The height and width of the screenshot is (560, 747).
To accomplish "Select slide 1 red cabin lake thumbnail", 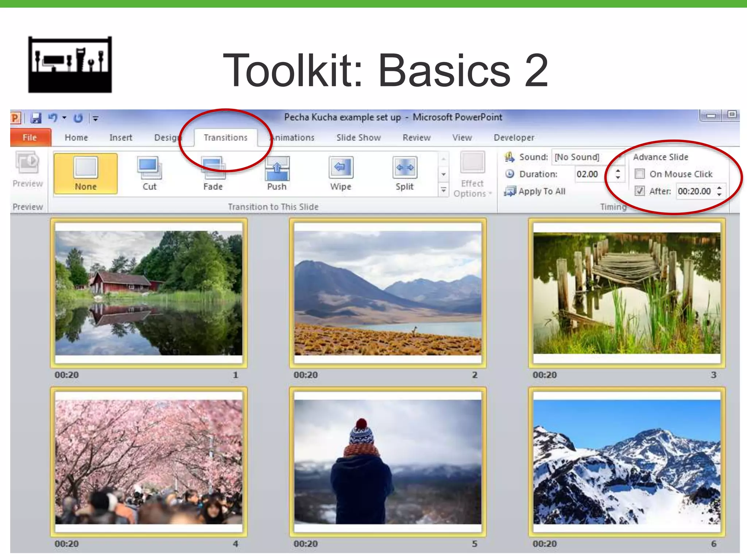I will pos(149,293).
